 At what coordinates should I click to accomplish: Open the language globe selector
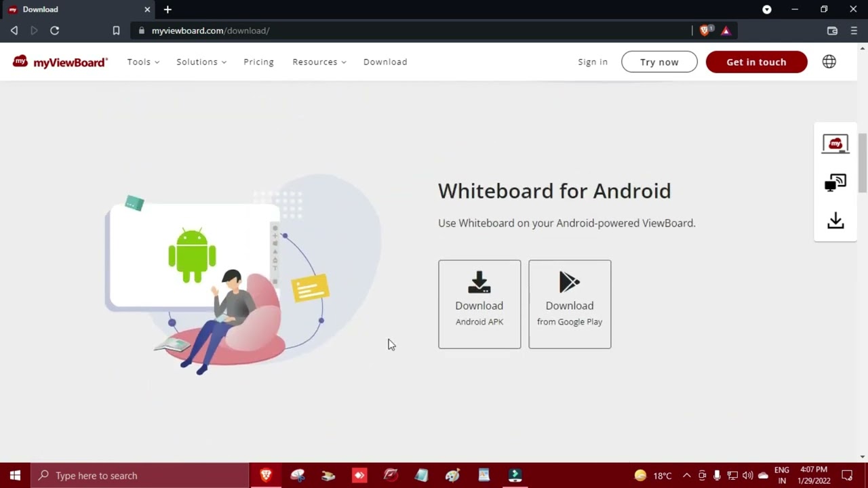pyautogui.click(x=829, y=62)
